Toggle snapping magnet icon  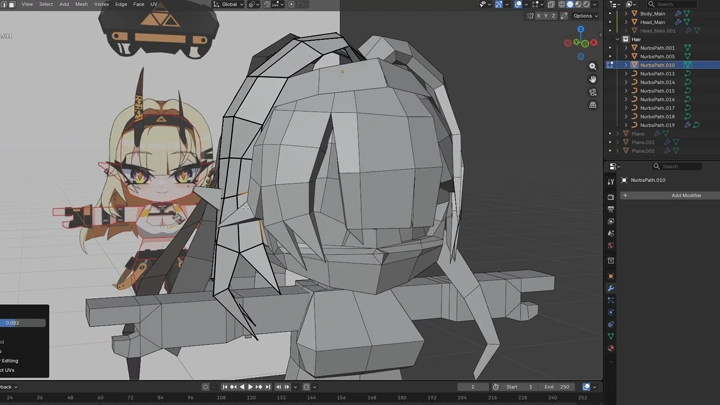[x=267, y=4]
